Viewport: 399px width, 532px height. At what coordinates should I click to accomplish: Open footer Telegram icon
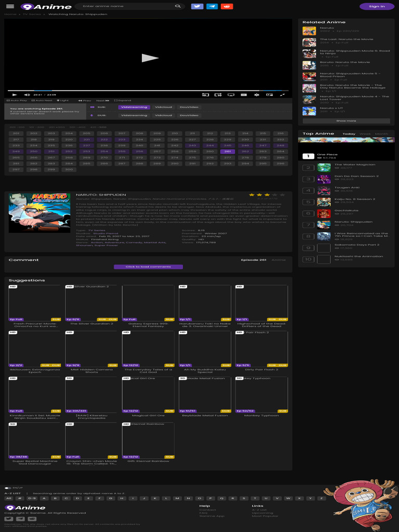point(20,519)
